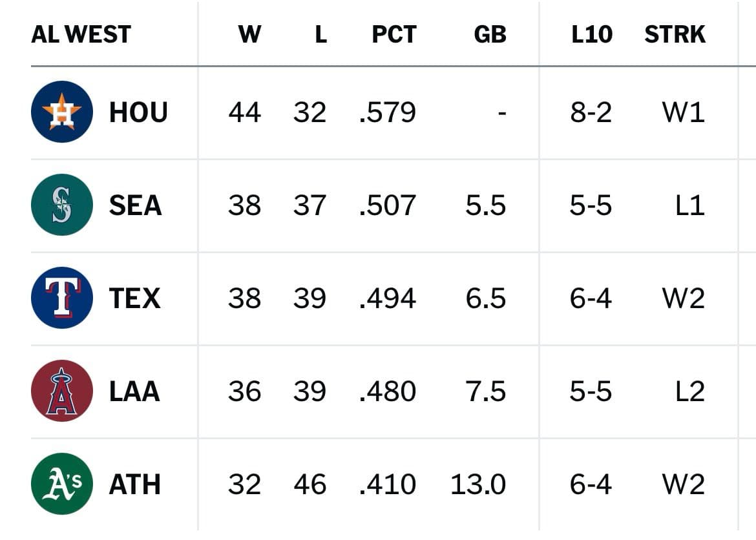
Task: Click the STRK column header
Action: (x=675, y=34)
